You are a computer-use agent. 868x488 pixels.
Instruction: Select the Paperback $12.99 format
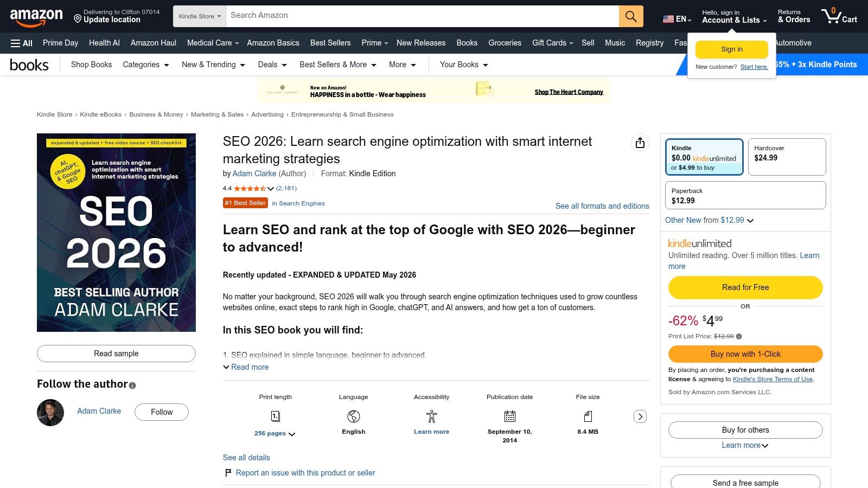pos(745,195)
